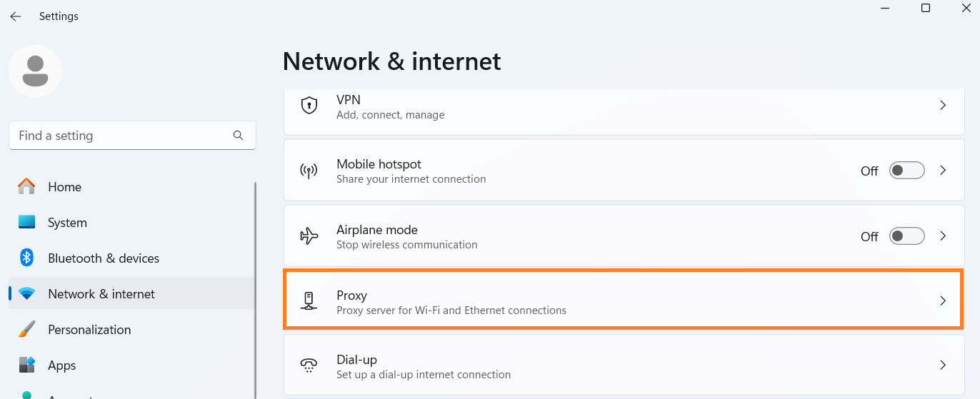Image resolution: width=980 pixels, height=399 pixels.
Task: Click the back arrow in Settings
Action: 15,16
